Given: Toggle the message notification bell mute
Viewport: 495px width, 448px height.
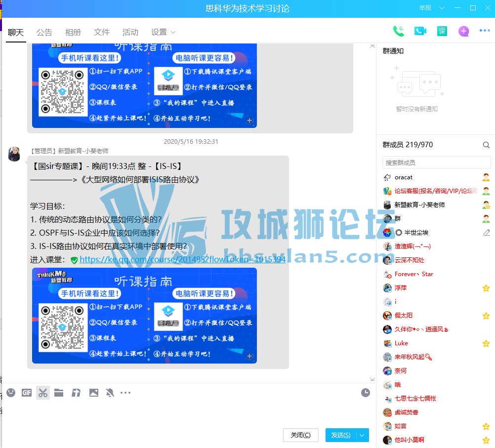Looking at the screenshot, I should (110, 393).
